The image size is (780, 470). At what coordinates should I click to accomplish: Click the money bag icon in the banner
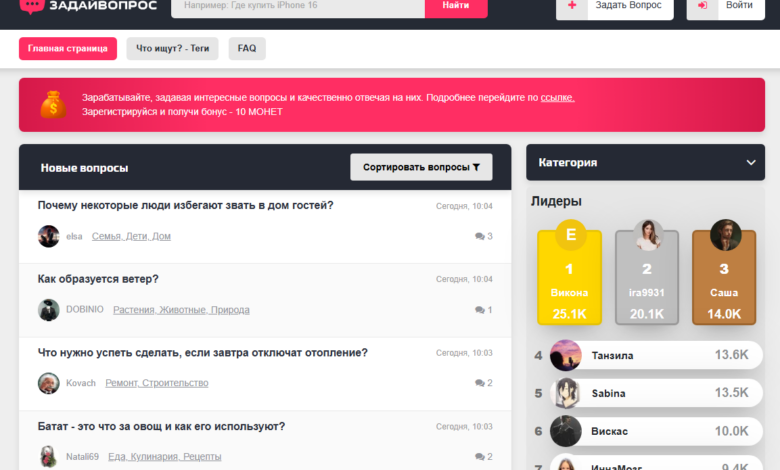click(53, 104)
